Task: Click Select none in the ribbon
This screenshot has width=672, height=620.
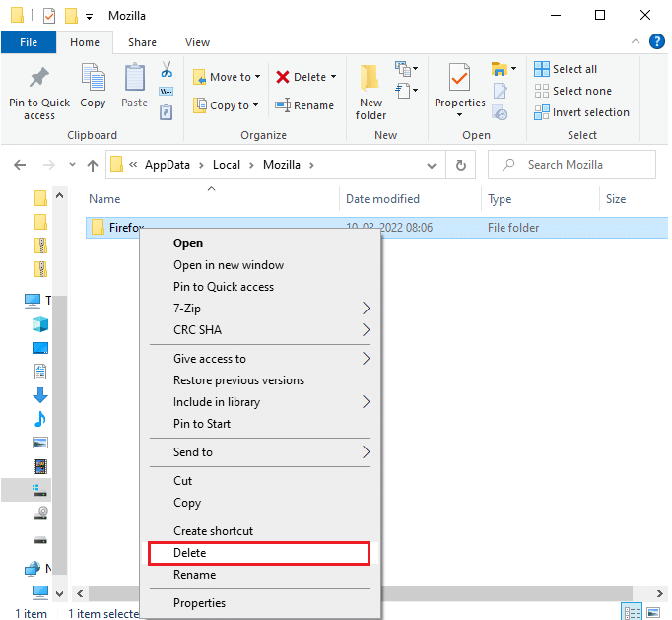Action: point(573,91)
